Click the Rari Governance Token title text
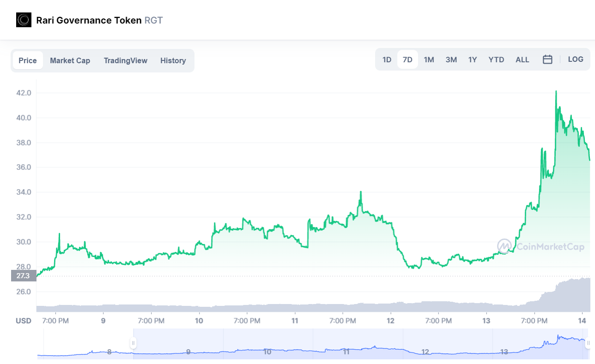595x364 pixels. click(x=89, y=20)
